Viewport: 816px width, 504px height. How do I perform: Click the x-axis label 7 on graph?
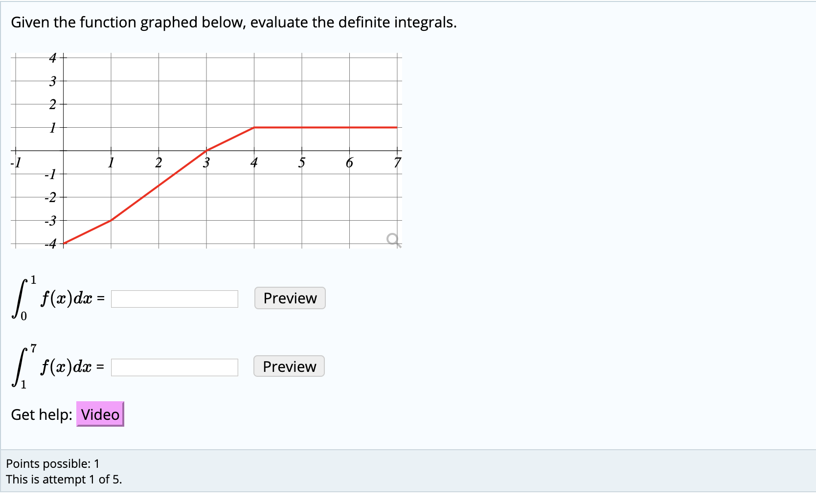click(x=397, y=163)
